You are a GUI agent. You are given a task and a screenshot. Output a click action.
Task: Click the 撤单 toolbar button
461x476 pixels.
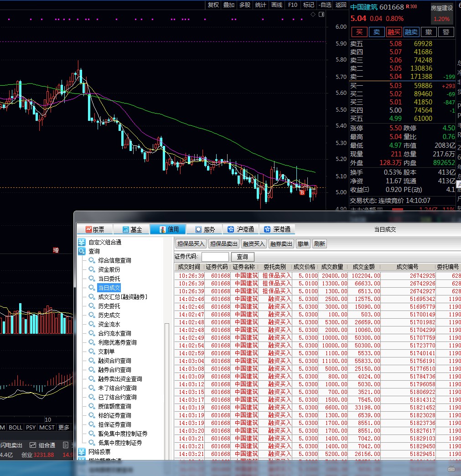(x=303, y=244)
